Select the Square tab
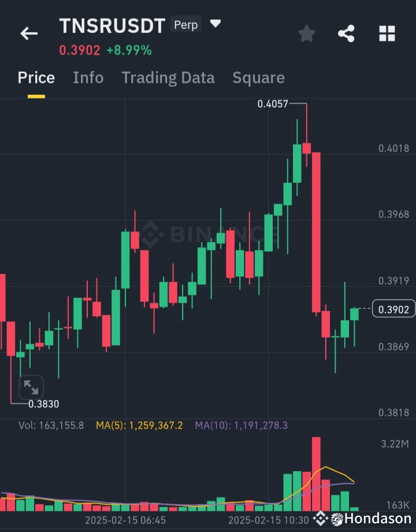Screen dimensions: 416x532 pyautogui.click(x=258, y=77)
